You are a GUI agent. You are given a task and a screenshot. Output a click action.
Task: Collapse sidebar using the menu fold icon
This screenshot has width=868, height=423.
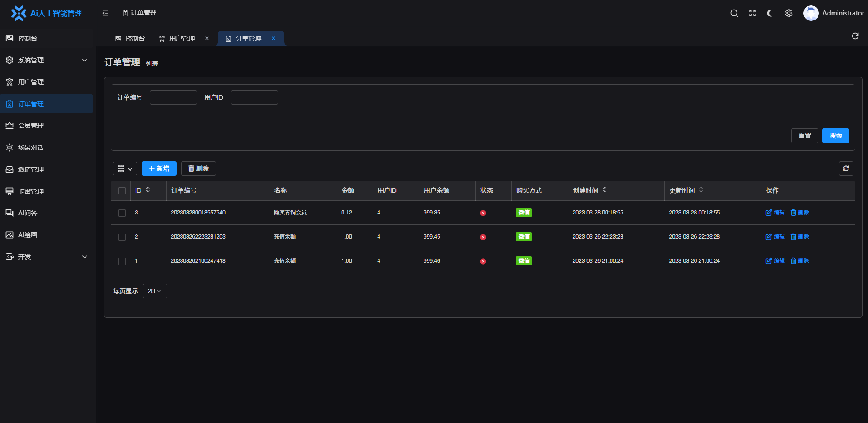click(106, 13)
